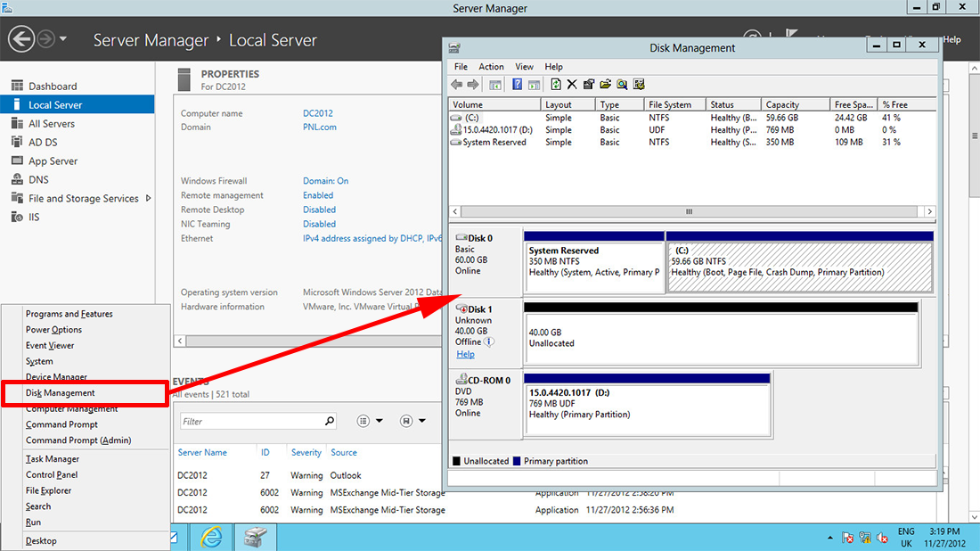
Task: Sort events by the Severity column
Action: [306, 452]
